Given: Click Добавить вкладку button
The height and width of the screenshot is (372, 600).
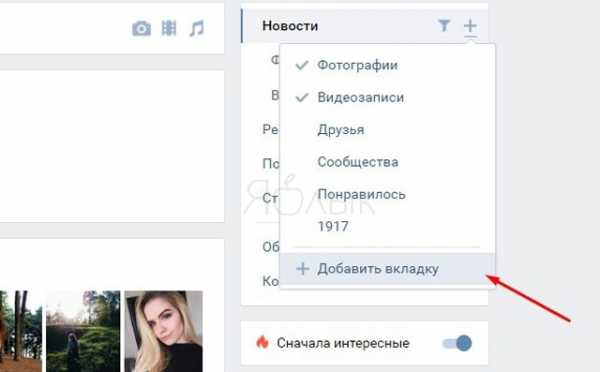Looking at the screenshot, I should click(387, 269).
